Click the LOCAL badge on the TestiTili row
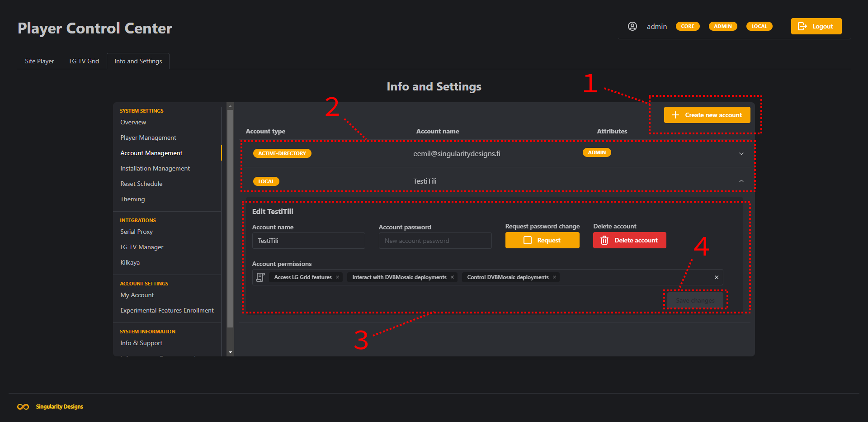The height and width of the screenshot is (422, 868). pyautogui.click(x=266, y=181)
